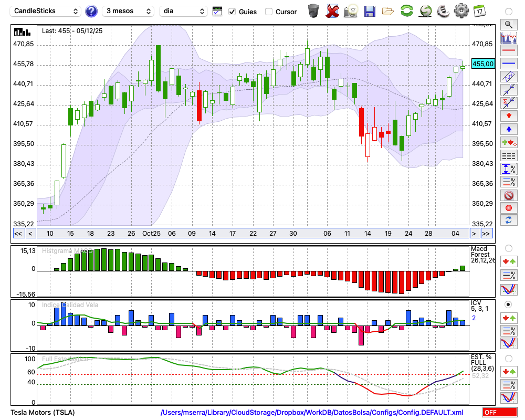Click the red prohibited sign icon
This screenshot has height=420, width=525.
click(x=509, y=195)
